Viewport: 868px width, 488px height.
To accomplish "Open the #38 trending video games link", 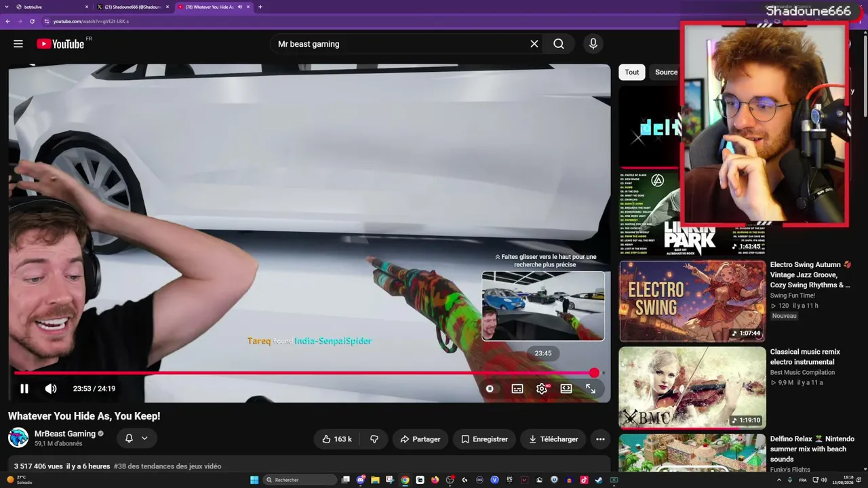I will (x=167, y=466).
